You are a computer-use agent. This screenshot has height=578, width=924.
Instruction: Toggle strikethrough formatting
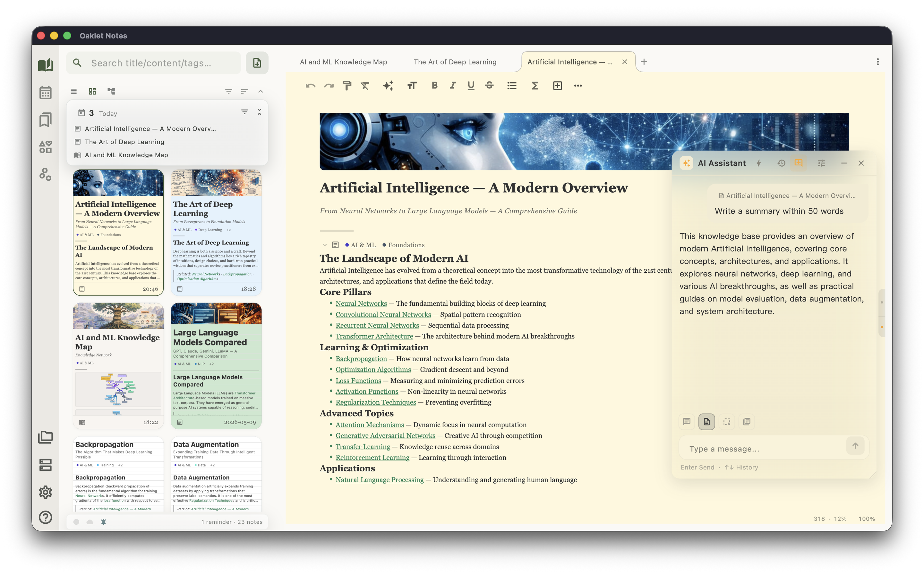pyautogui.click(x=489, y=86)
